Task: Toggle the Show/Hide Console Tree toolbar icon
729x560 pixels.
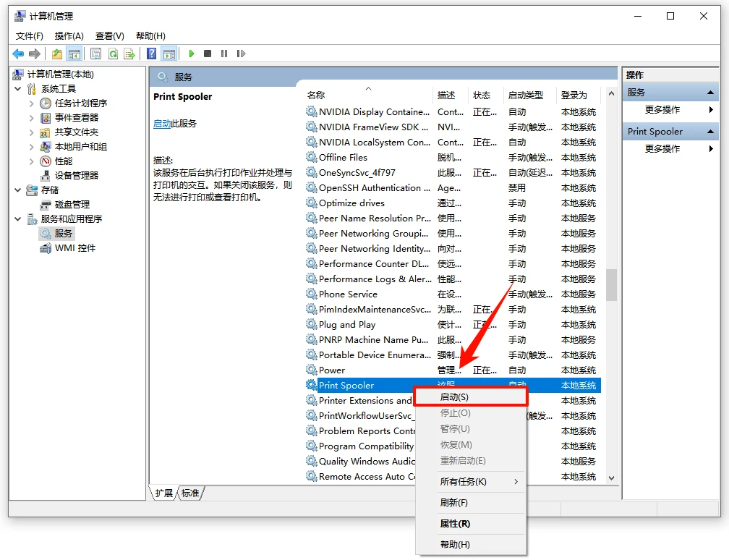Action: (x=74, y=54)
